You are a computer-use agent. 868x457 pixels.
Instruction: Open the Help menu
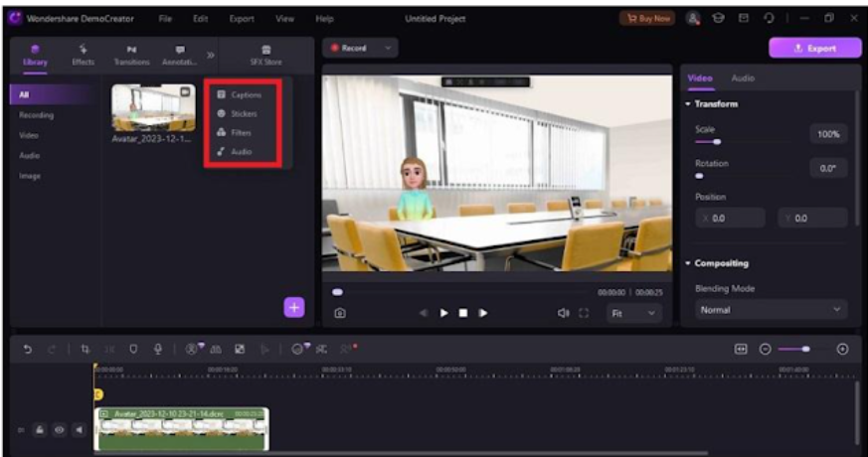click(x=324, y=19)
